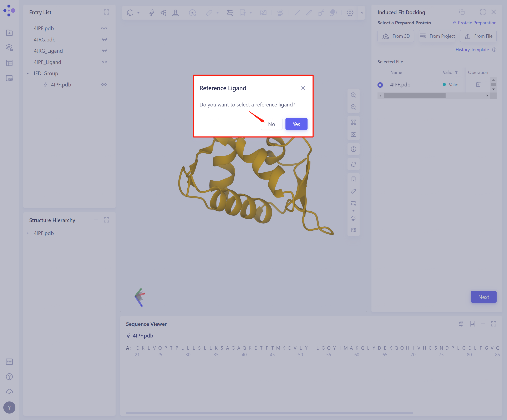Open the representation dropdown in the toolbar
507x420 pixels.
tap(139, 12)
